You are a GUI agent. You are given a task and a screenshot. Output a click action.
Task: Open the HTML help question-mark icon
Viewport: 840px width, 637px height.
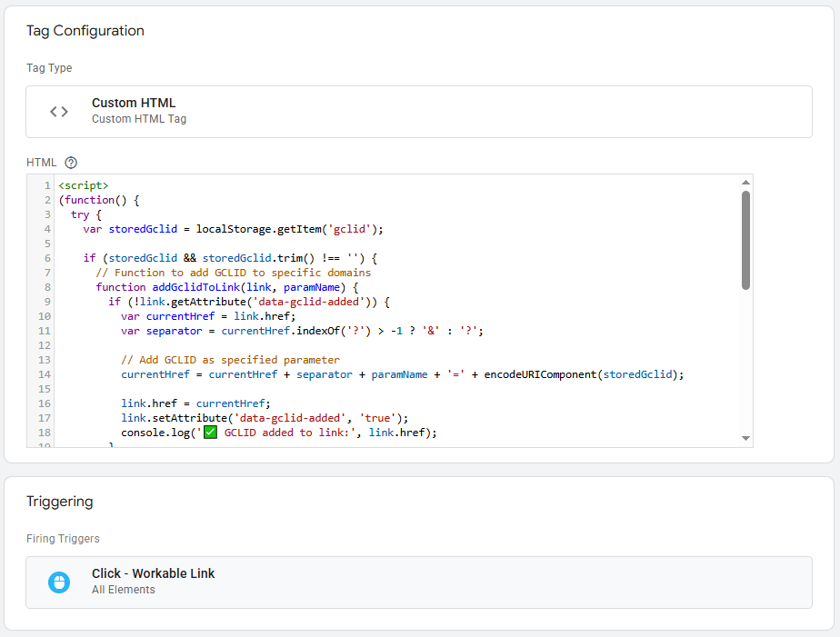pyautogui.click(x=70, y=162)
